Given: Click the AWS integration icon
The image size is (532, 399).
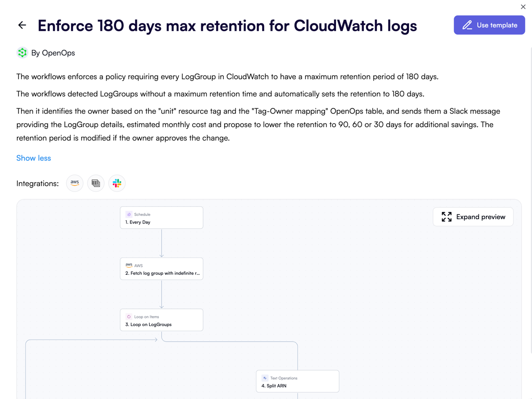Looking at the screenshot, I should click(74, 183).
